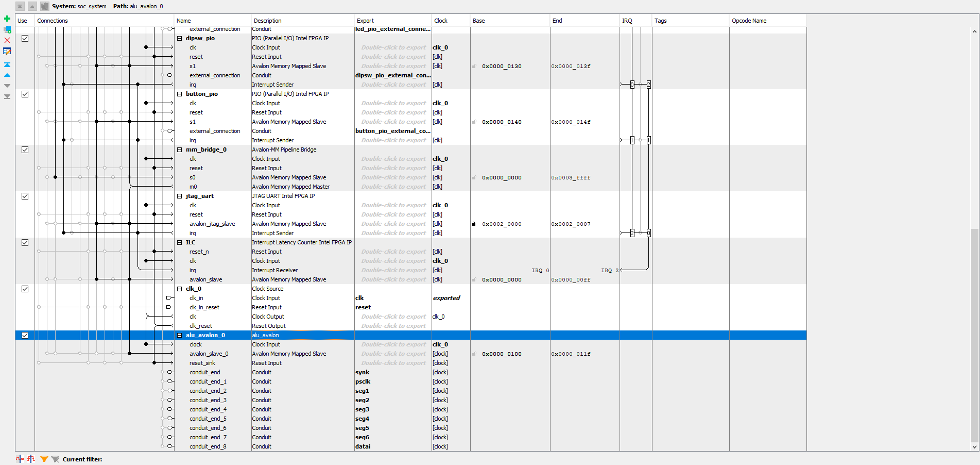The image size is (980, 465).
Task: Toggle the Use checkbox for jtag_uart
Action: [x=25, y=196]
